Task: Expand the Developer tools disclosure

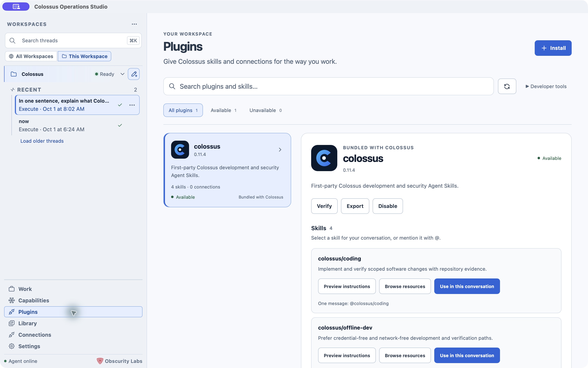Action: tap(546, 86)
